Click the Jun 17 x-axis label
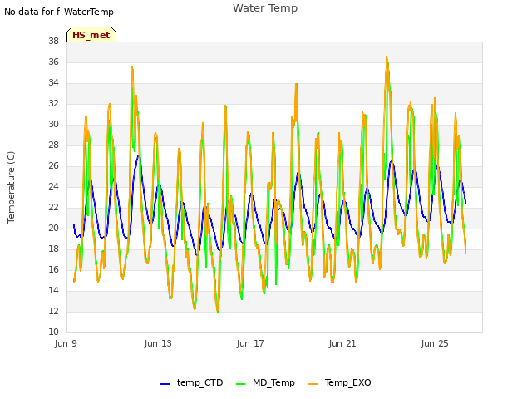 click(x=250, y=343)
